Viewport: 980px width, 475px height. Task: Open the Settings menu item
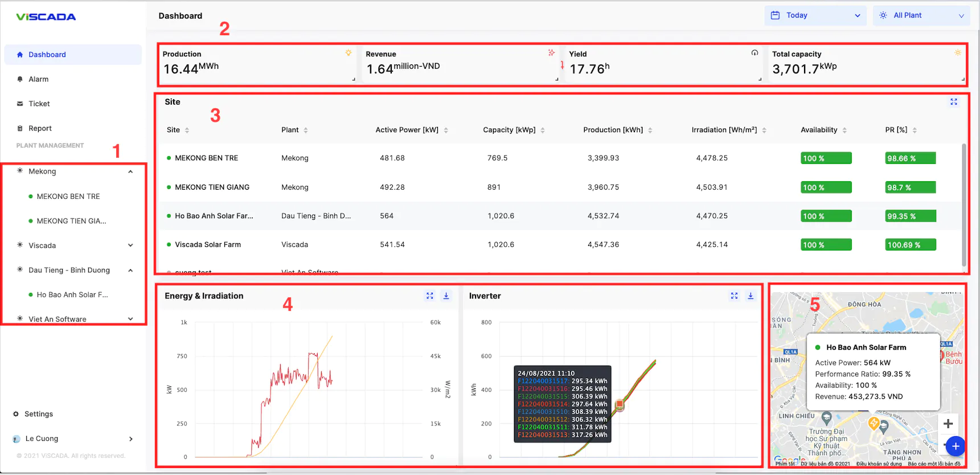[39, 414]
